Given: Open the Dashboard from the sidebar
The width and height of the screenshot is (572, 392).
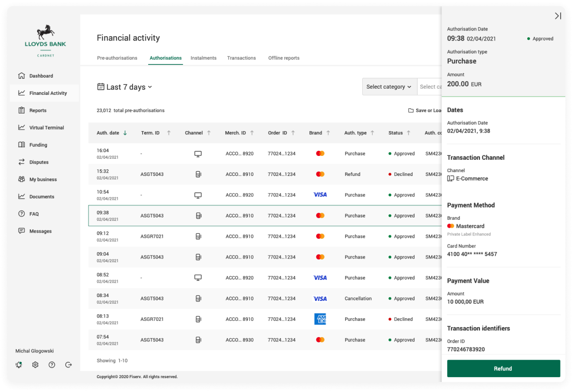Looking at the screenshot, I should tap(41, 75).
